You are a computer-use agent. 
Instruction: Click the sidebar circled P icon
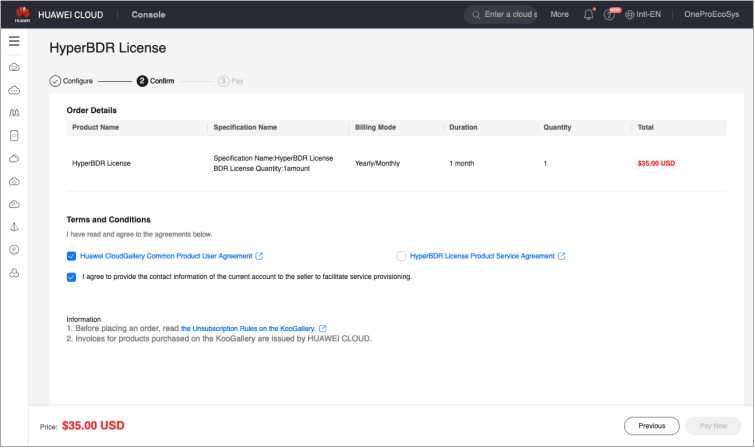pos(14,250)
